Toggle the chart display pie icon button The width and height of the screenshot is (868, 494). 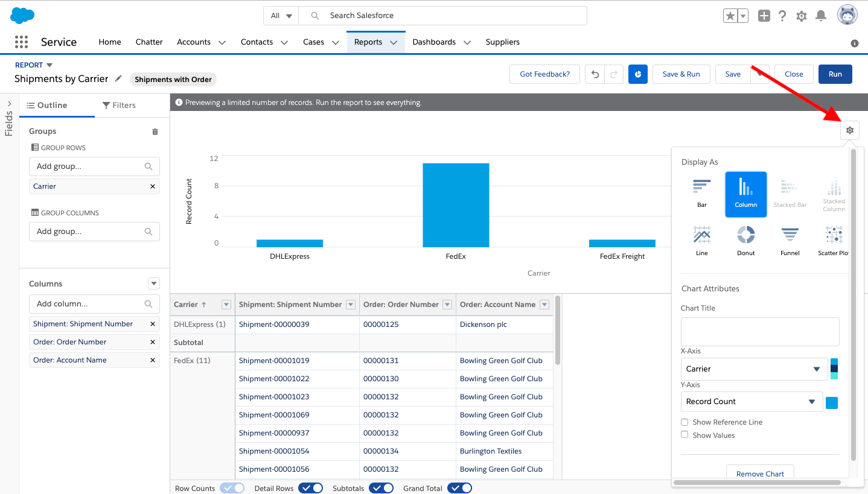point(638,74)
